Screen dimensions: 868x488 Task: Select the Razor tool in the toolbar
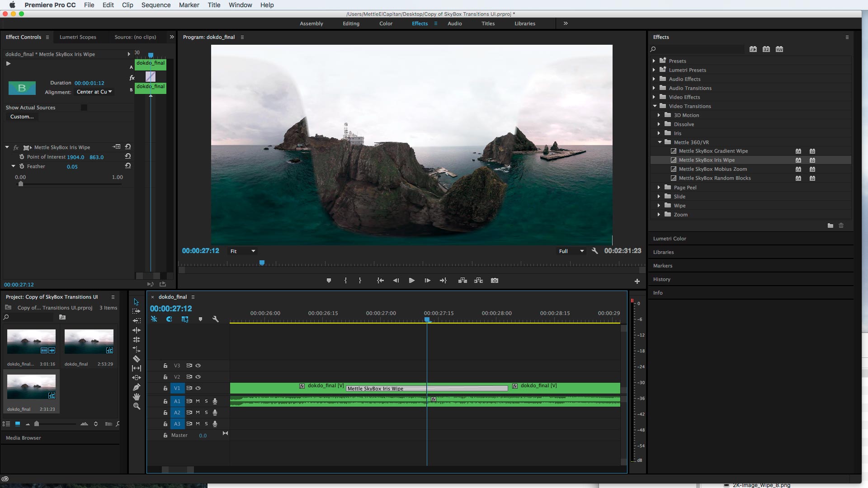point(136,359)
